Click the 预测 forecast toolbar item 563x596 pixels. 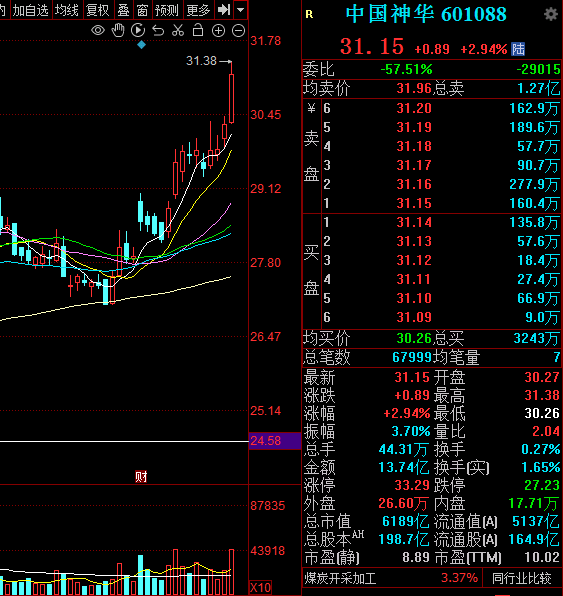(167, 10)
